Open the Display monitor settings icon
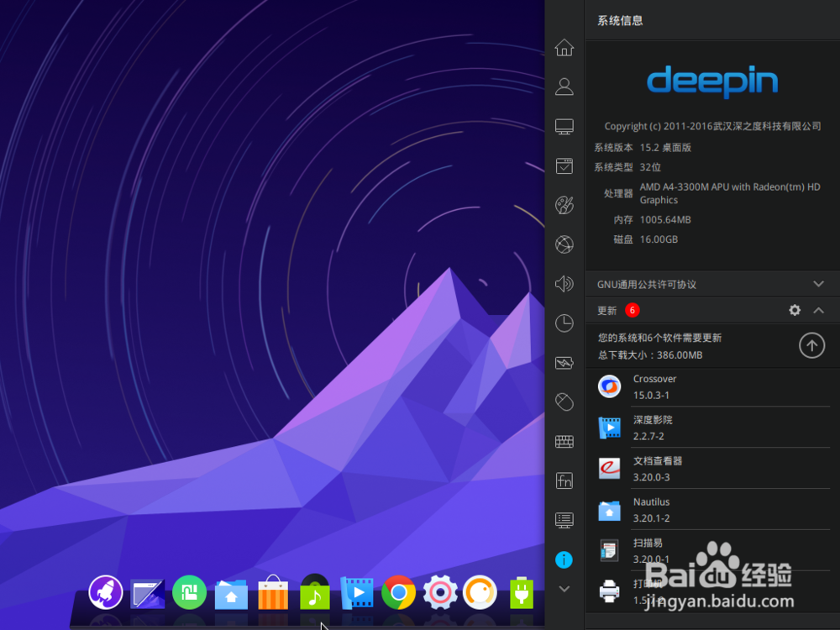Screen dimensions: 840x630 [x=564, y=127]
